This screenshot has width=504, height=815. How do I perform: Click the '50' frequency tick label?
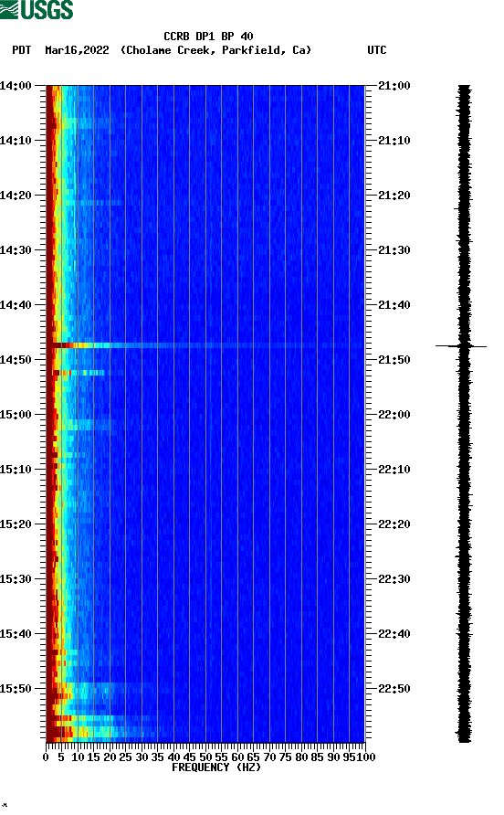(x=205, y=757)
